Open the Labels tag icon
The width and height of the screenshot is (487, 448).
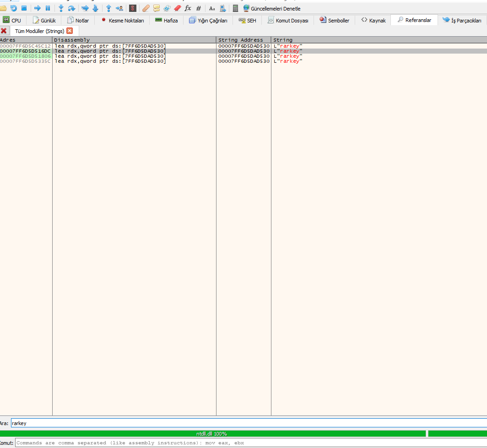click(x=167, y=8)
